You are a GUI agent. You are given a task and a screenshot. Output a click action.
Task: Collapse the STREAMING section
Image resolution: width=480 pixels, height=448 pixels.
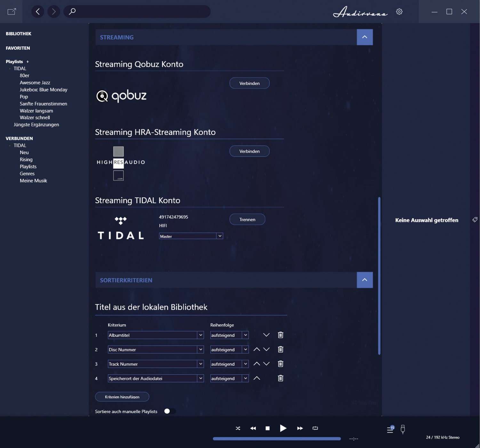pyautogui.click(x=365, y=37)
